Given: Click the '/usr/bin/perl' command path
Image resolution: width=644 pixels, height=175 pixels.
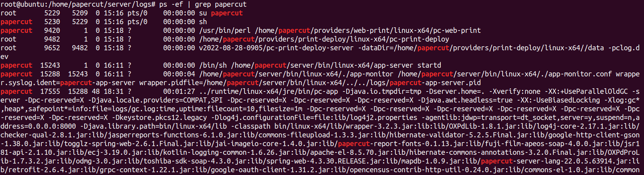Looking at the screenshot, I should click(x=225, y=30).
